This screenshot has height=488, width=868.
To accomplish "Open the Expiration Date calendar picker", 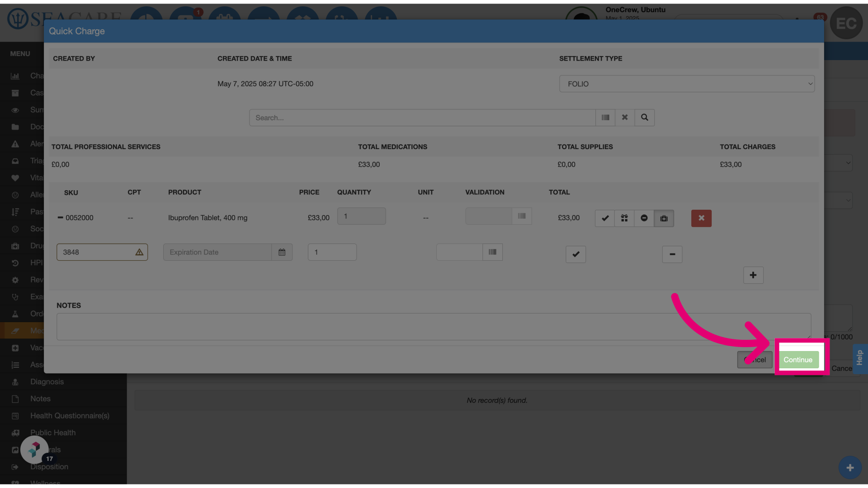I will click(x=282, y=252).
